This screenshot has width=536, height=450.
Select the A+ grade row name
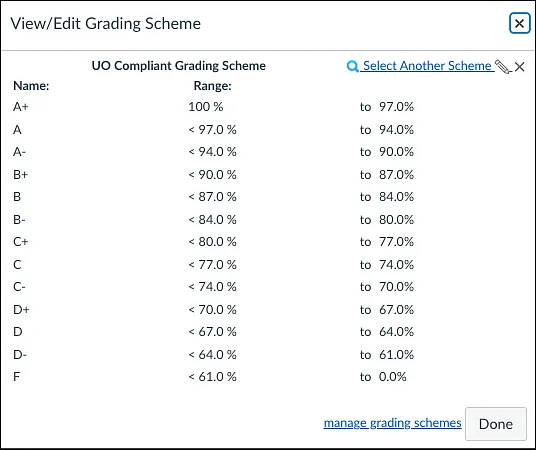(21, 107)
